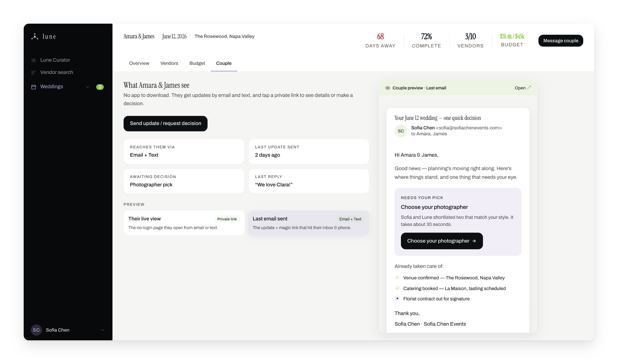
Task: Open Vendor search in the sidebar
Action: tap(57, 72)
